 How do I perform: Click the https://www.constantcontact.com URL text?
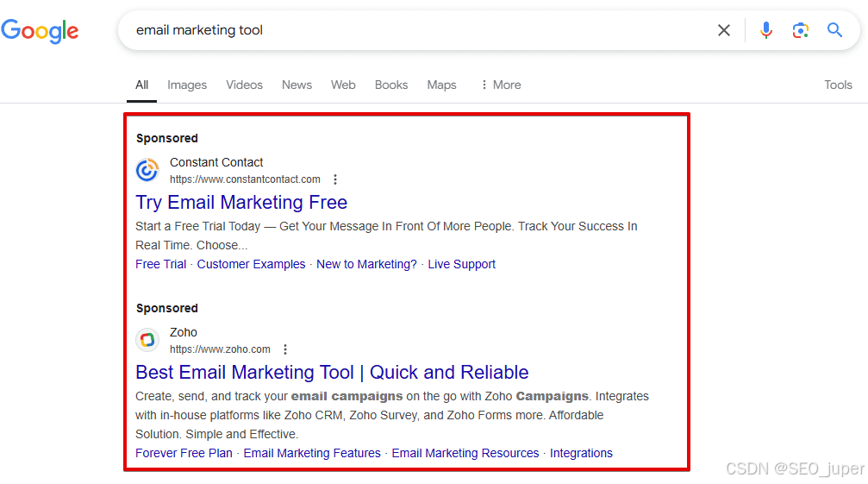click(246, 179)
